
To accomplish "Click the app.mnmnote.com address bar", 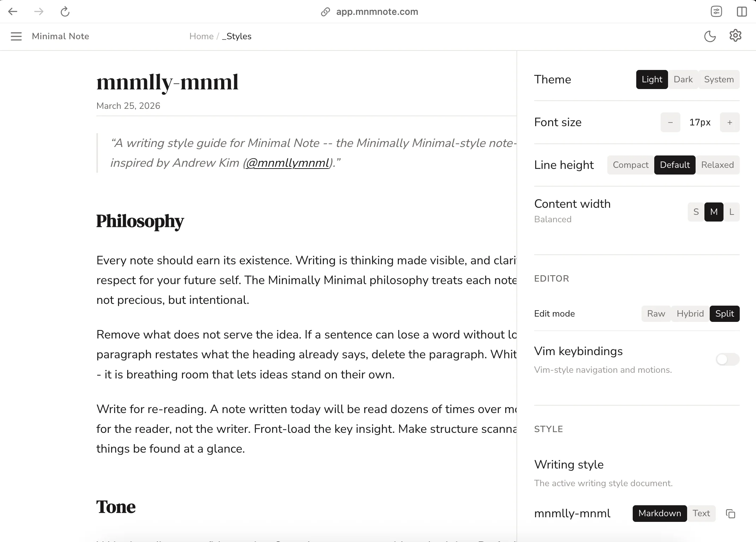I will point(377,12).
